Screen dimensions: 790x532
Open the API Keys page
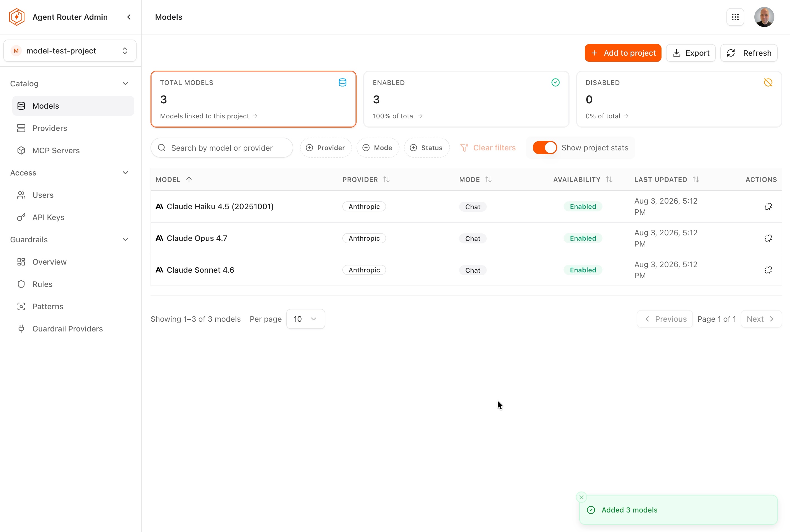(73, 217)
